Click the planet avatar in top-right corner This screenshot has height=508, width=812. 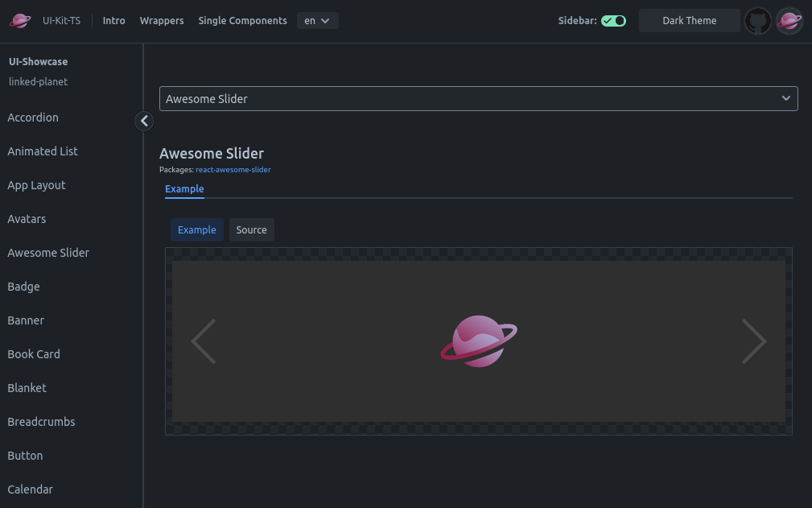coord(789,21)
